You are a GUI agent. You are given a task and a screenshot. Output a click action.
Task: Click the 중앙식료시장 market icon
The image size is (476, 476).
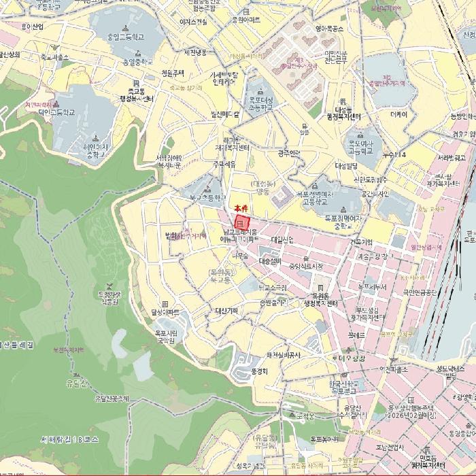point(305,258)
